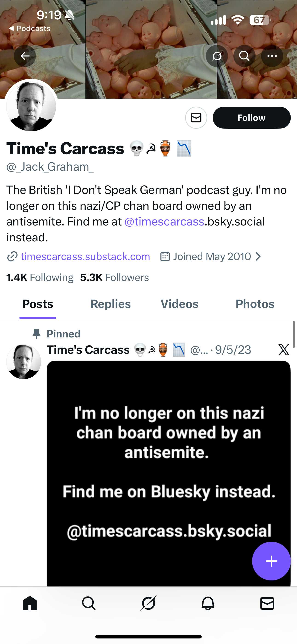Tap the back arrow button

(x=25, y=56)
